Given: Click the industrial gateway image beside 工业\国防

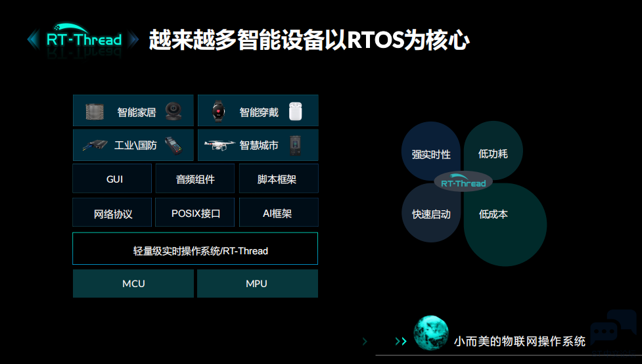Looking at the screenshot, I should (95, 145).
